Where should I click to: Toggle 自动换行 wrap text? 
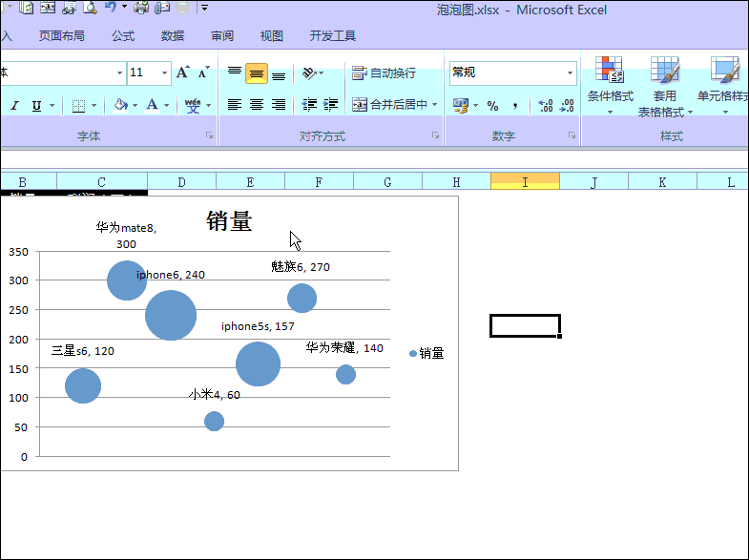pyautogui.click(x=385, y=73)
